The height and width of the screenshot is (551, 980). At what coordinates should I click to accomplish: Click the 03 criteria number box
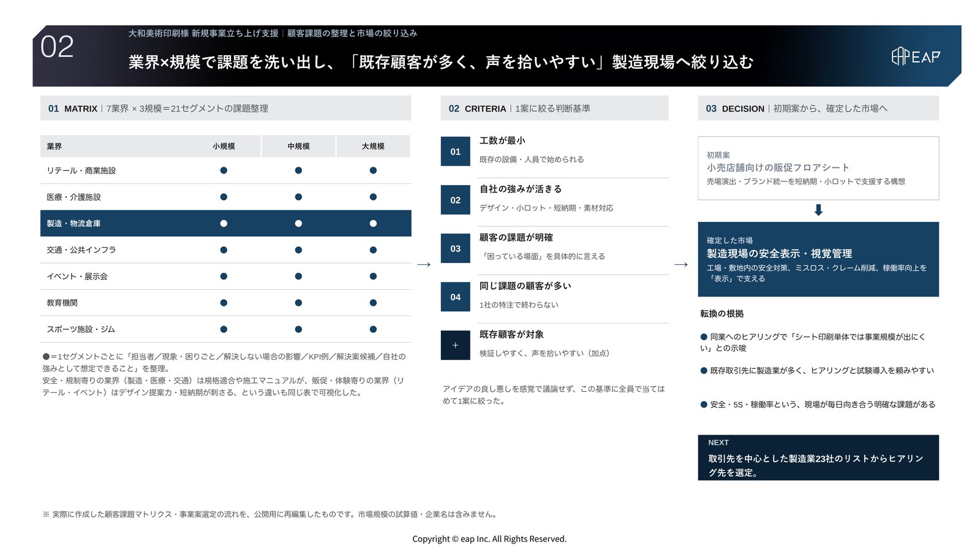tap(456, 248)
